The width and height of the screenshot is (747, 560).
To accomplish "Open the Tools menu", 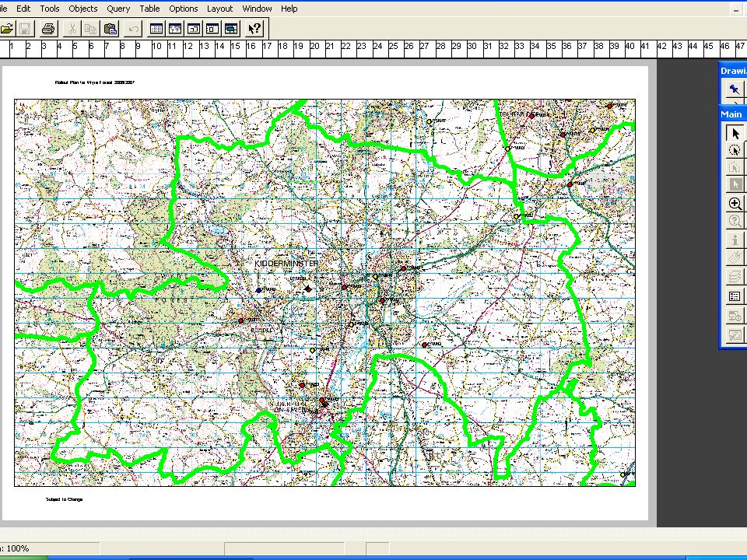I will pyautogui.click(x=50, y=9).
